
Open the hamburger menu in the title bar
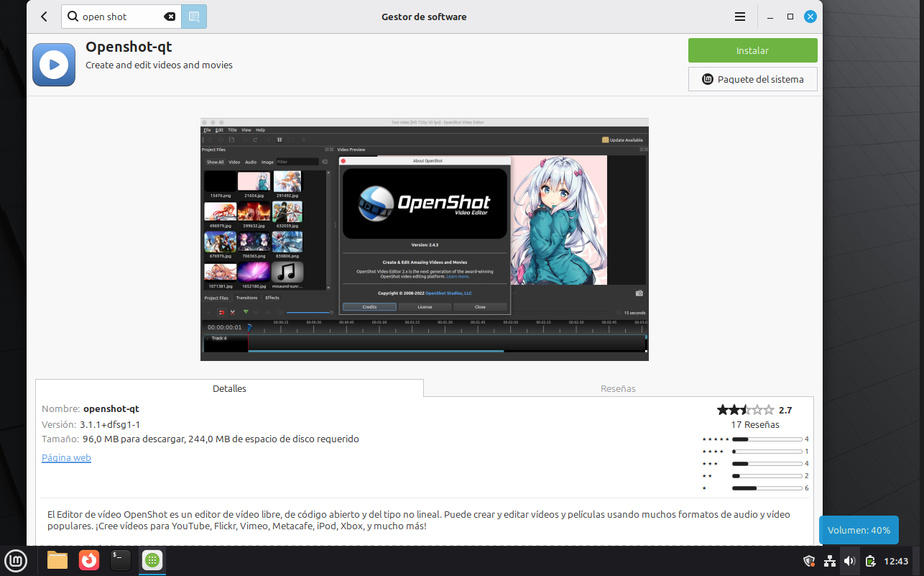tap(740, 17)
